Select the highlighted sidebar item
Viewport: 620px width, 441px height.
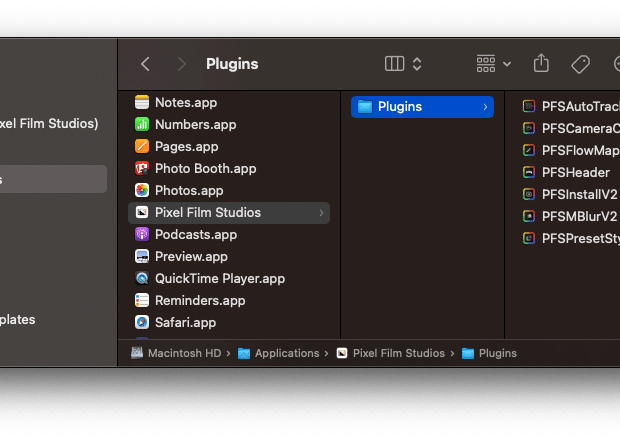[x=53, y=179]
